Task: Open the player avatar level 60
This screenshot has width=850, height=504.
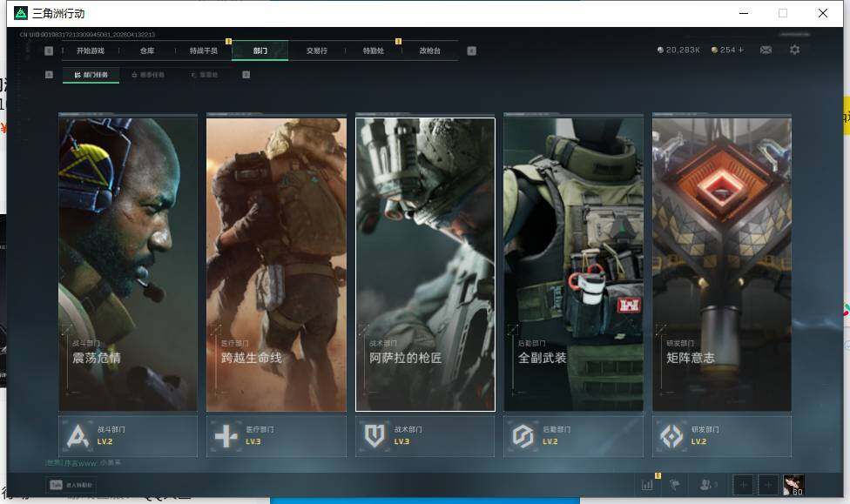Action: pyautogui.click(x=793, y=485)
